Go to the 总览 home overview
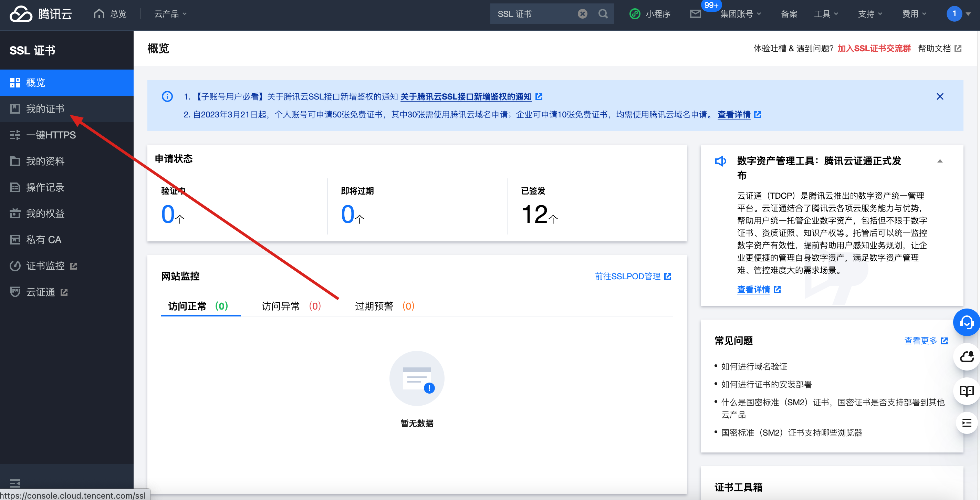 click(x=110, y=14)
